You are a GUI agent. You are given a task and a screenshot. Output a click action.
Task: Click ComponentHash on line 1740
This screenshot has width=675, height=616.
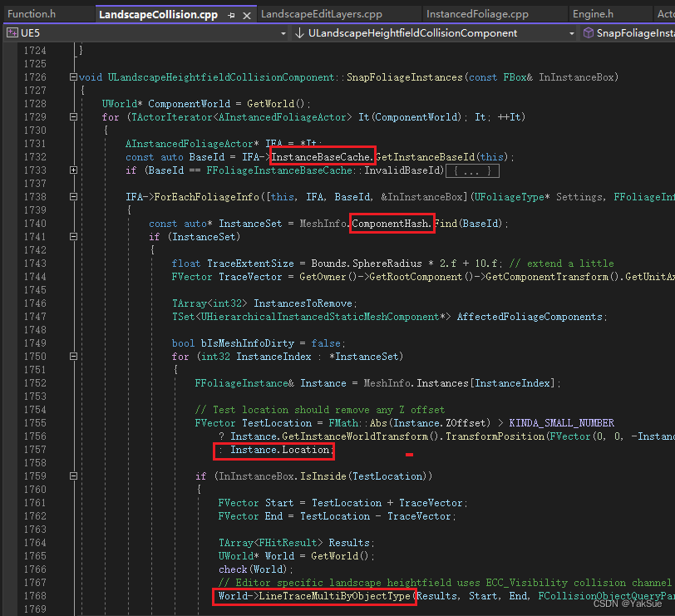pos(390,224)
